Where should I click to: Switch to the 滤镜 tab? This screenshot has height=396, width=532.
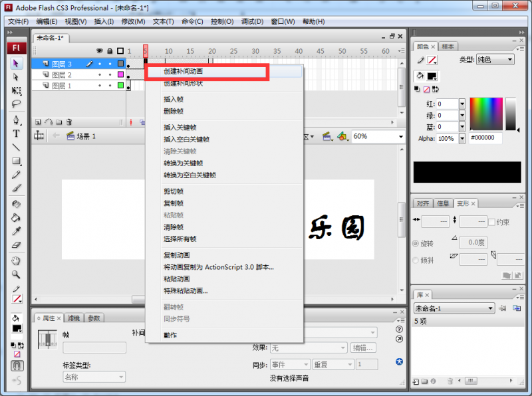(x=73, y=318)
